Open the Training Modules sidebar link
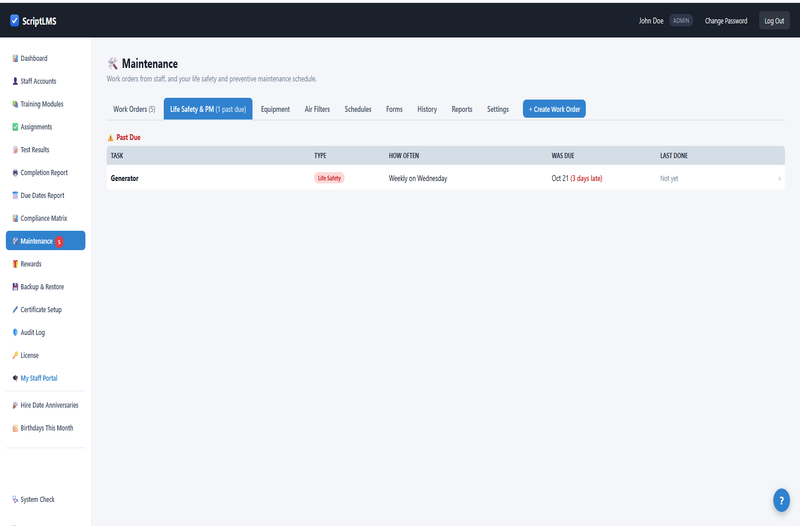This screenshot has width=800, height=526. click(45, 104)
